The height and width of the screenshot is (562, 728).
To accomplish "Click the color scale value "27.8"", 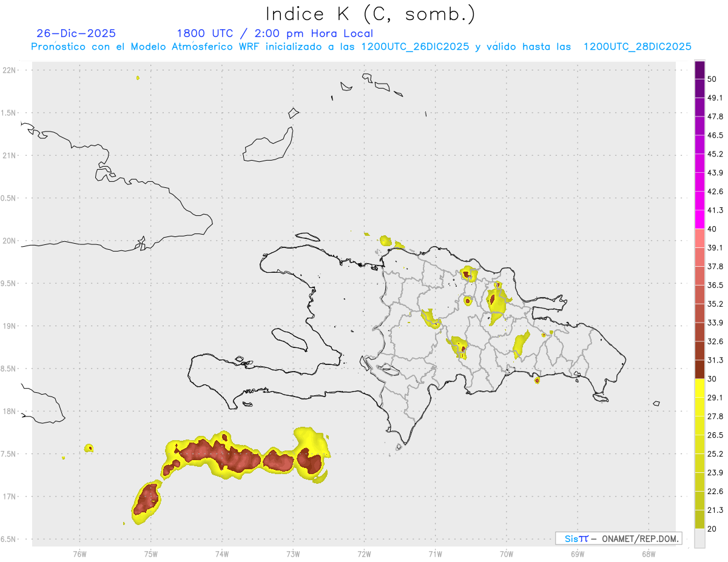I will [x=716, y=416].
